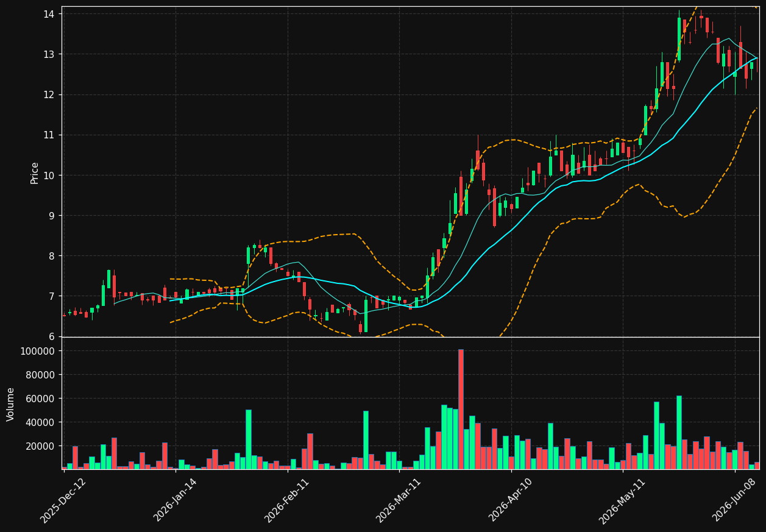Click the 2026-Feb-11 date label

(286, 500)
